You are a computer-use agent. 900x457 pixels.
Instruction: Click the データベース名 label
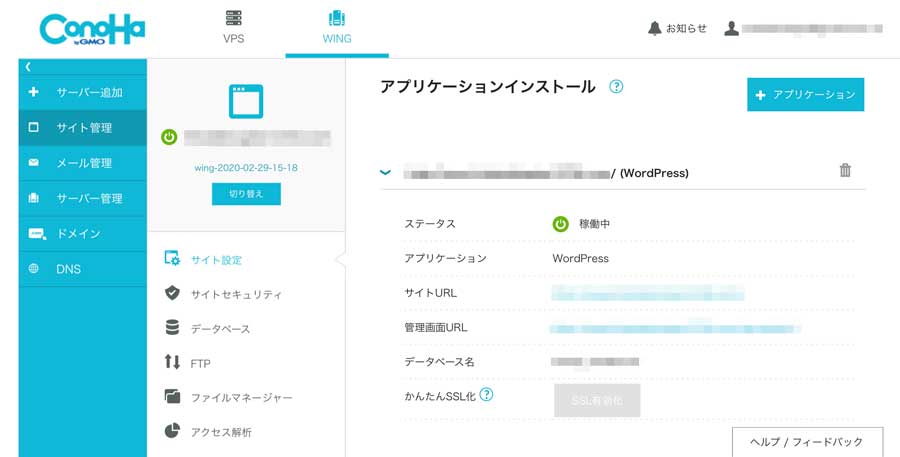(x=439, y=362)
